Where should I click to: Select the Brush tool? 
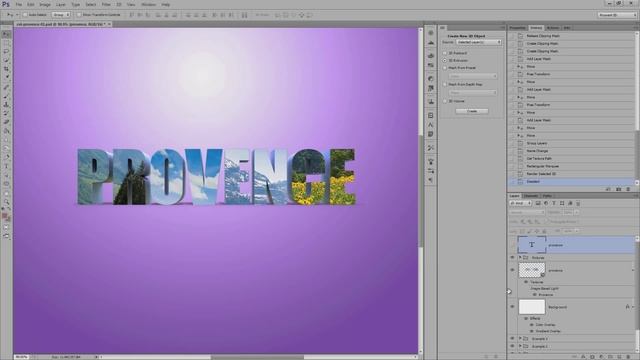click(x=6, y=96)
